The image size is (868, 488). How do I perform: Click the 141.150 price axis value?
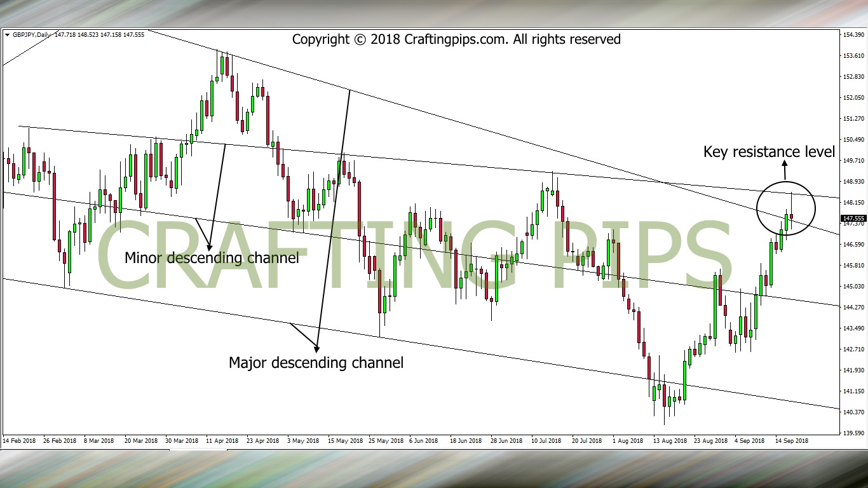pos(854,391)
